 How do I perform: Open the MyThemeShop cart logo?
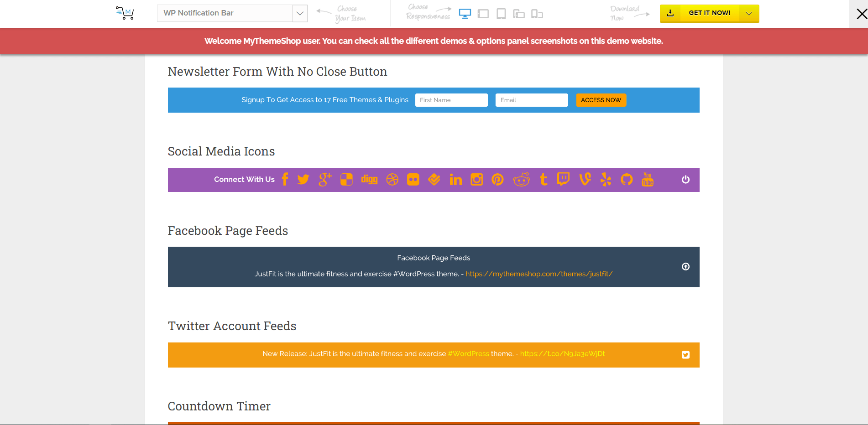pyautogui.click(x=125, y=13)
